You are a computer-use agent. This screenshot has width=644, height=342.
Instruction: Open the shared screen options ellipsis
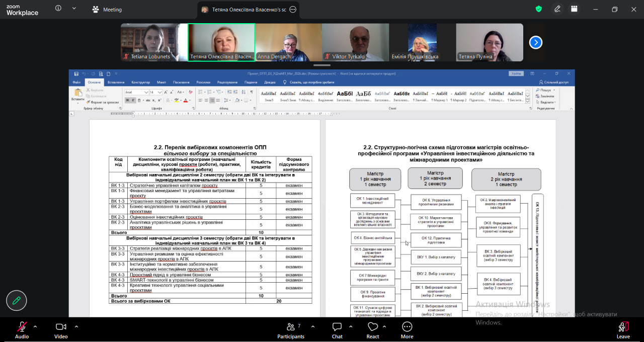click(293, 10)
